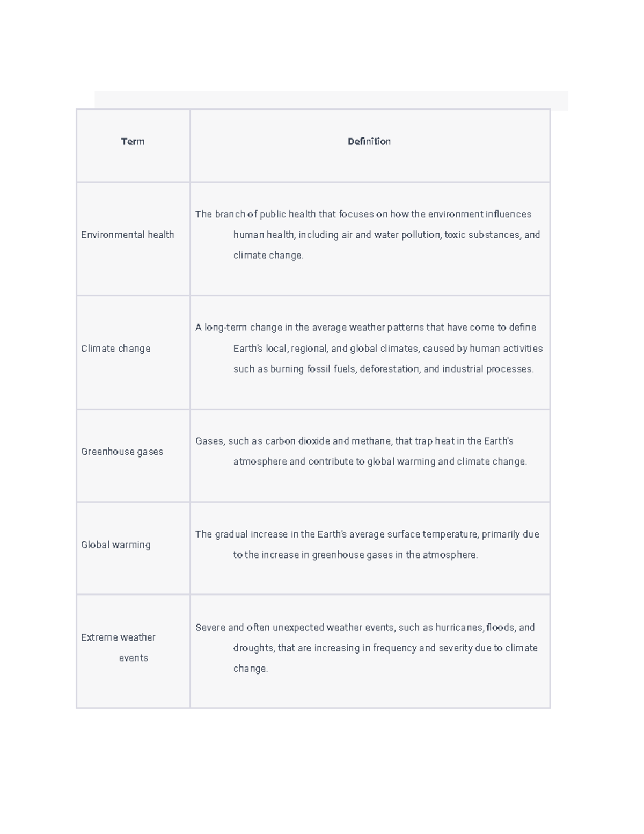This screenshot has width=644, height=834.
Task: Click the "Term" column header
Action: [133, 142]
